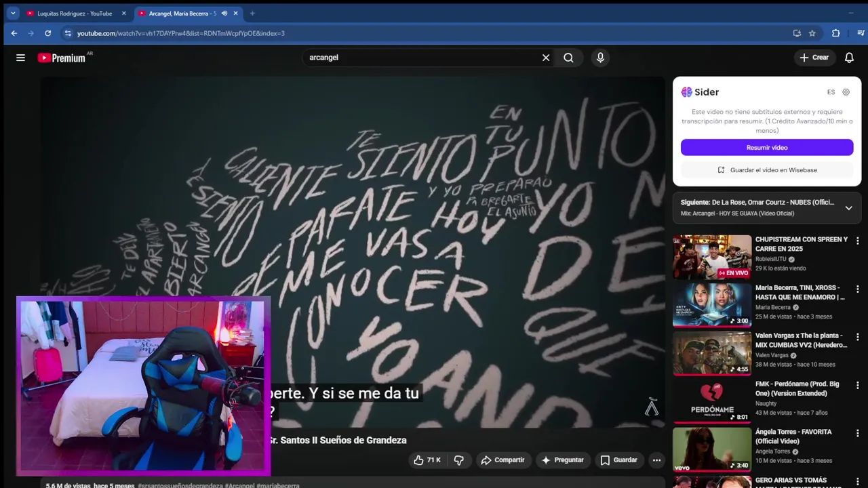Mute the Arcangel tab via speaker icon

point(224,13)
